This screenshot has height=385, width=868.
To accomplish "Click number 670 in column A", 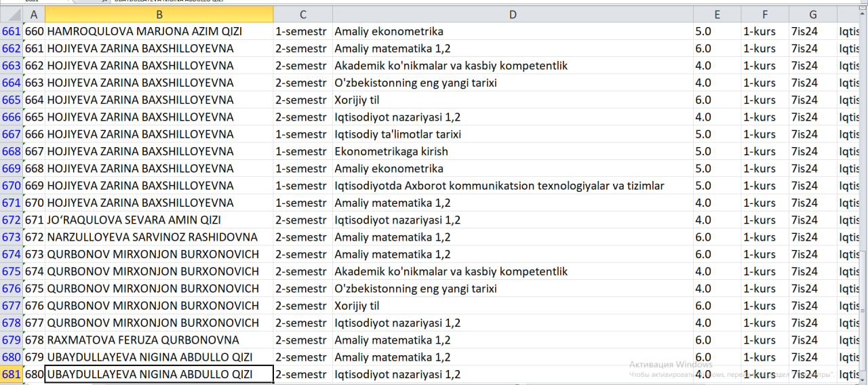I will [34, 203].
